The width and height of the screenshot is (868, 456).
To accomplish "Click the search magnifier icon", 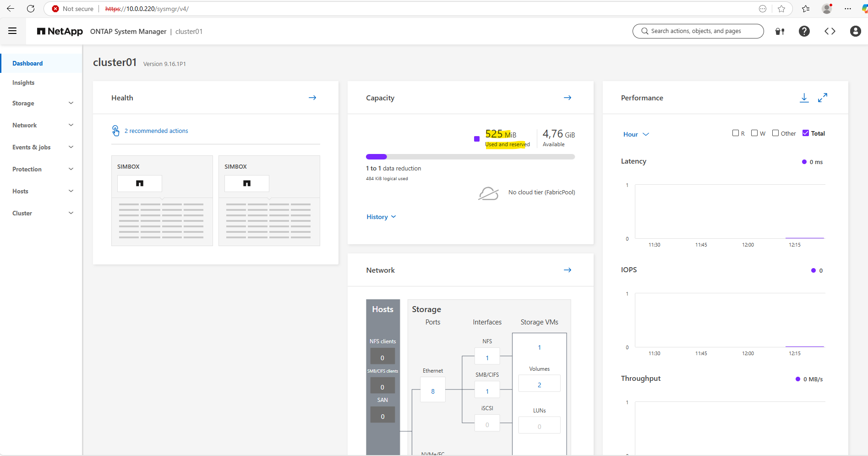I will [x=645, y=31].
